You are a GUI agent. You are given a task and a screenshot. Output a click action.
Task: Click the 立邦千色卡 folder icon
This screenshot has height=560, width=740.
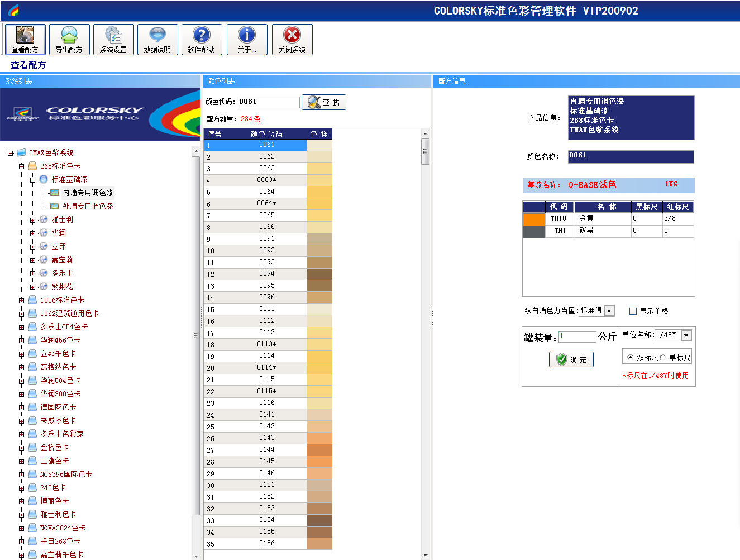coord(32,353)
